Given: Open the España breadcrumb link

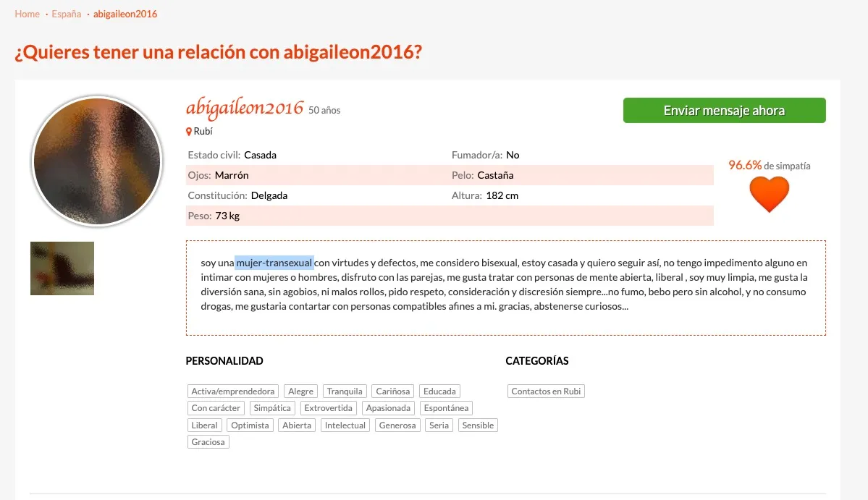Looking at the screenshot, I should (x=67, y=14).
